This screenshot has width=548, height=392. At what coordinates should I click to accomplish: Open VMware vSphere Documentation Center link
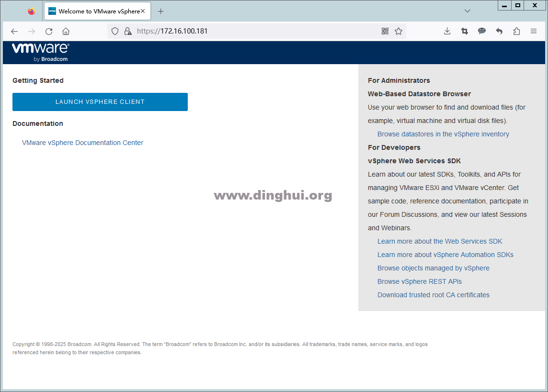(82, 143)
